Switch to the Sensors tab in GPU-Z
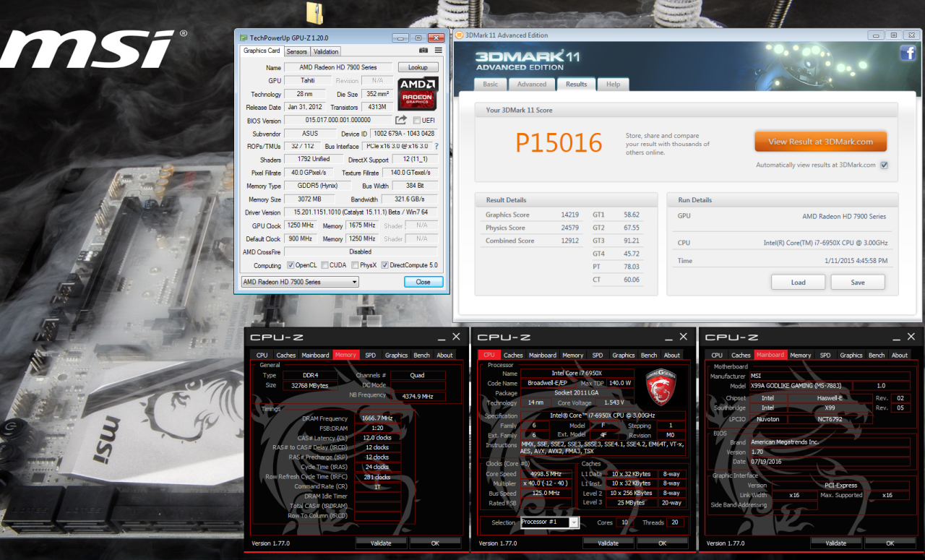 pos(296,51)
